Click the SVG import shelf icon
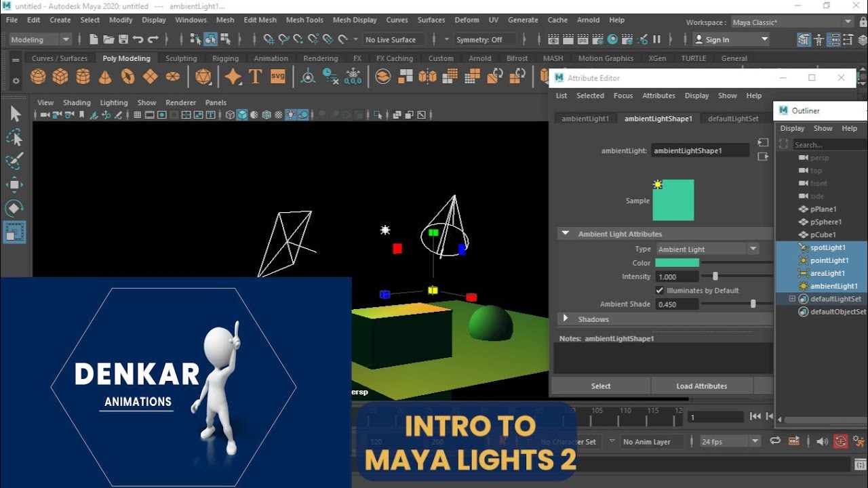Screen dimensions: 868x488 click(x=278, y=77)
